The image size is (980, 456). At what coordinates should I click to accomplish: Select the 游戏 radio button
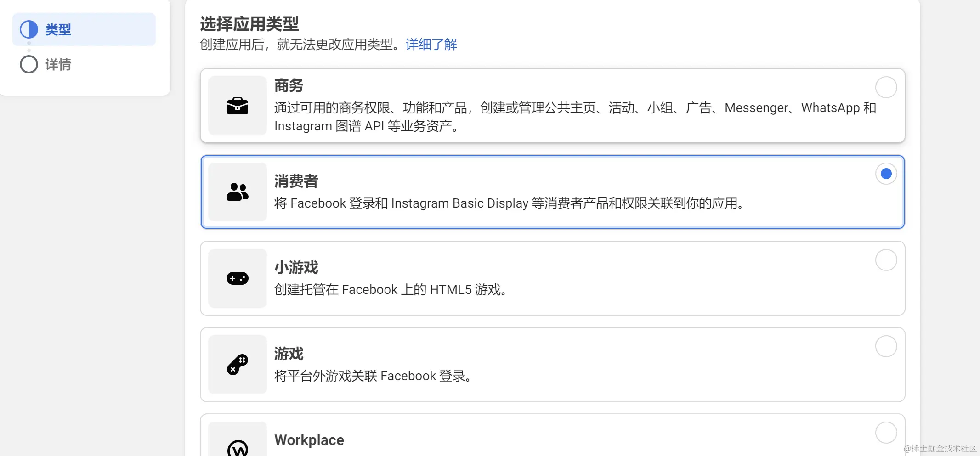[886, 346]
